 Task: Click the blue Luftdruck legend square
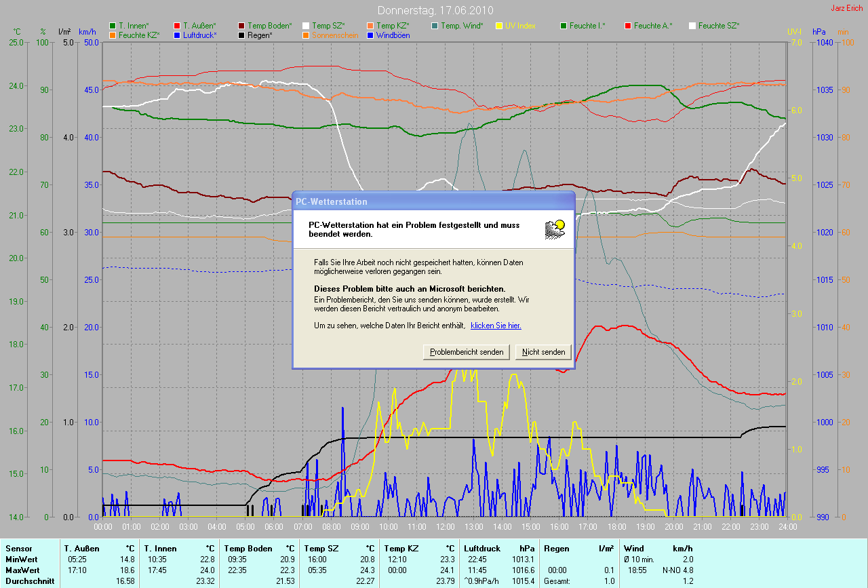coord(177,35)
